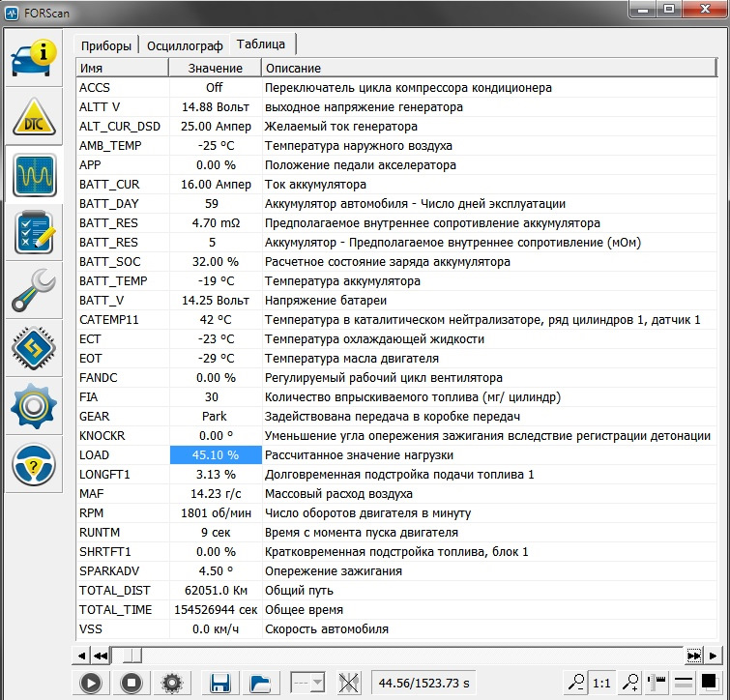Stop data recording with stop button
730x700 pixels.
[131, 683]
